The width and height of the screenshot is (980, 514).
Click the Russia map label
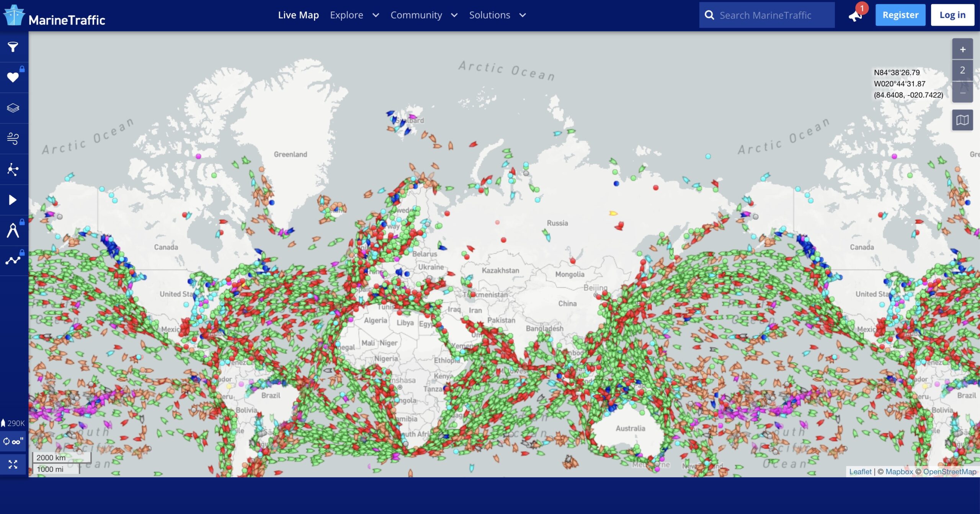tap(557, 223)
